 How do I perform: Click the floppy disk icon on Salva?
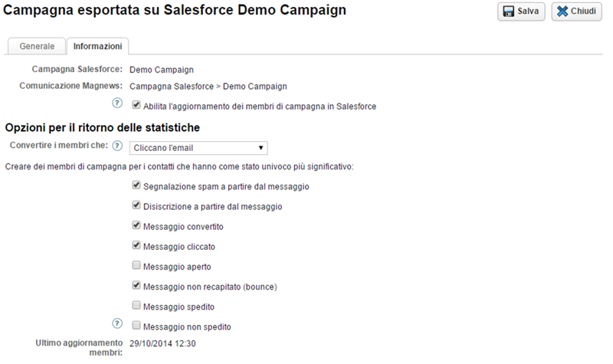click(509, 11)
